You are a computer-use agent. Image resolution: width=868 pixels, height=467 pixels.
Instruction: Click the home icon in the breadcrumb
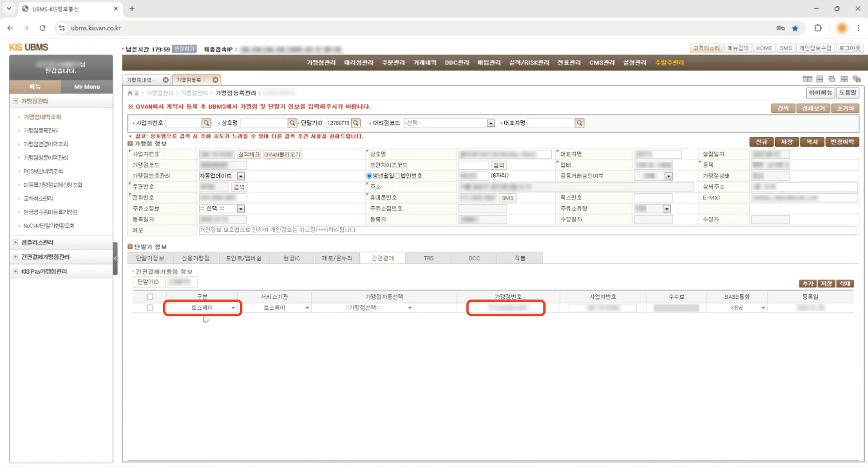pos(130,93)
